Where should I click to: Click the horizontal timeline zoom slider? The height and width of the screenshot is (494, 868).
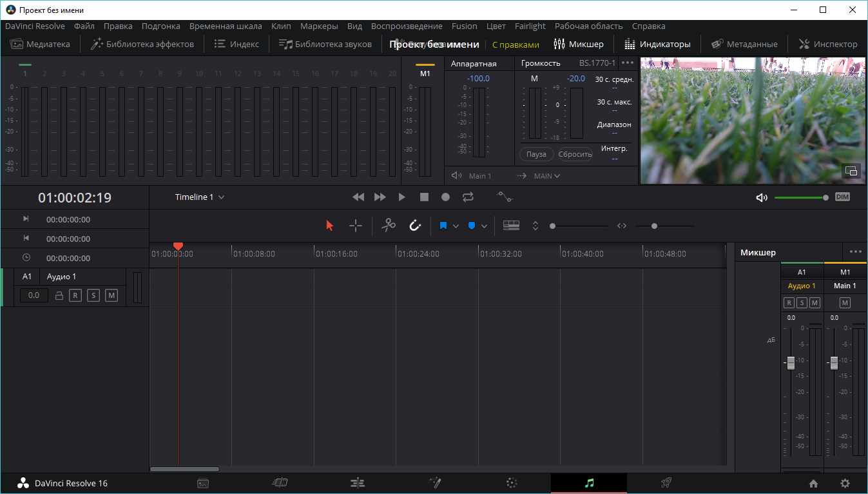tap(665, 226)
